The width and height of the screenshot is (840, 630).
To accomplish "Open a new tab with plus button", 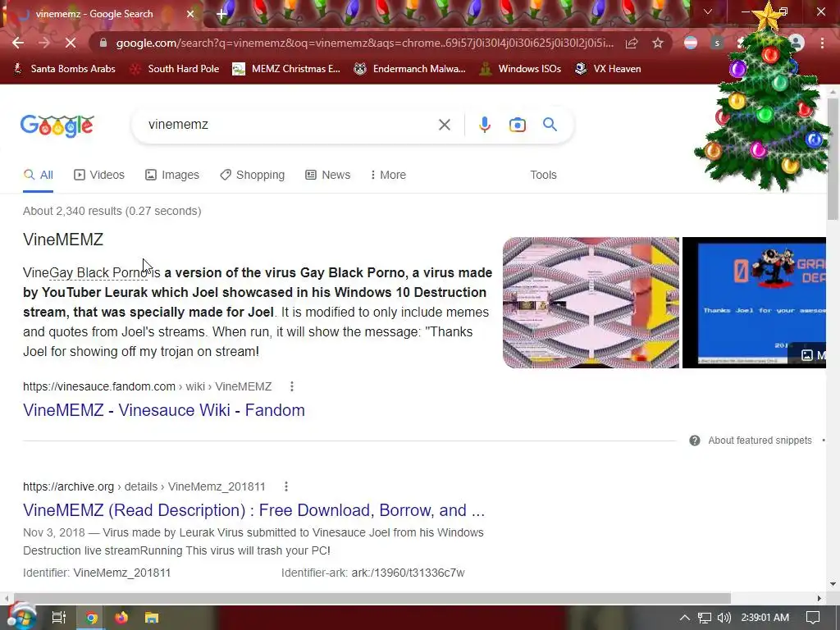I will point(221,14).
